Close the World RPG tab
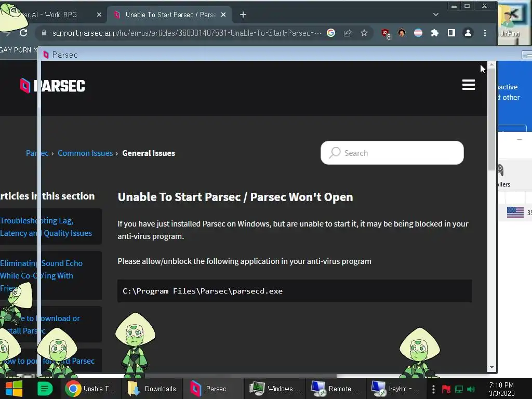This screenshot has width=532, height=399. pyautogui.click(x=99, y=15)
